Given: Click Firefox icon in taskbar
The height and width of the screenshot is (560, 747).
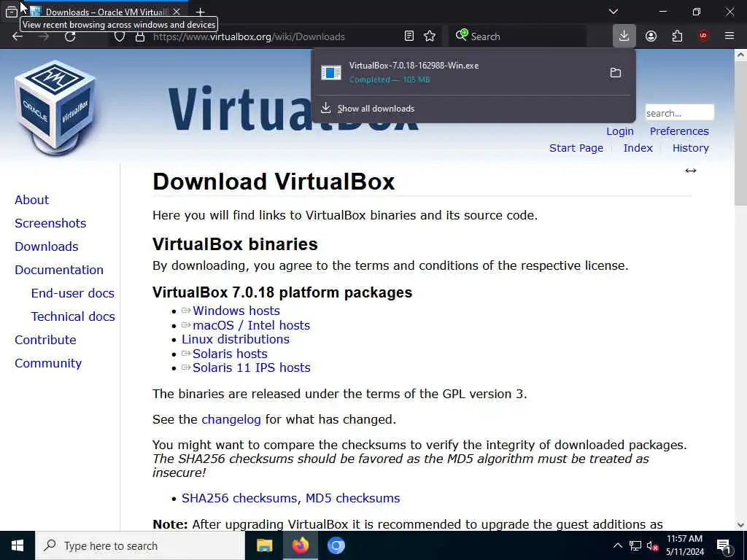Looking at the screenshot, I should click(x=300, y=545).
